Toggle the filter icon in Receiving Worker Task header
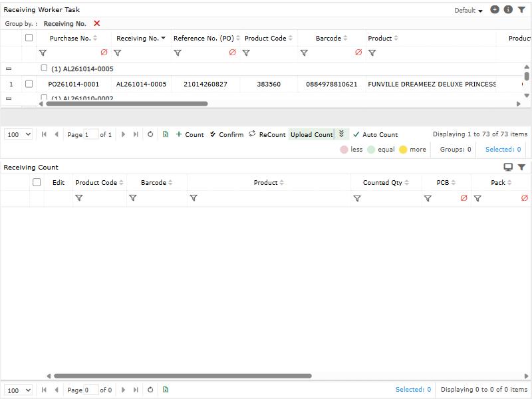The image size is (532, 399). click(521, 10)
